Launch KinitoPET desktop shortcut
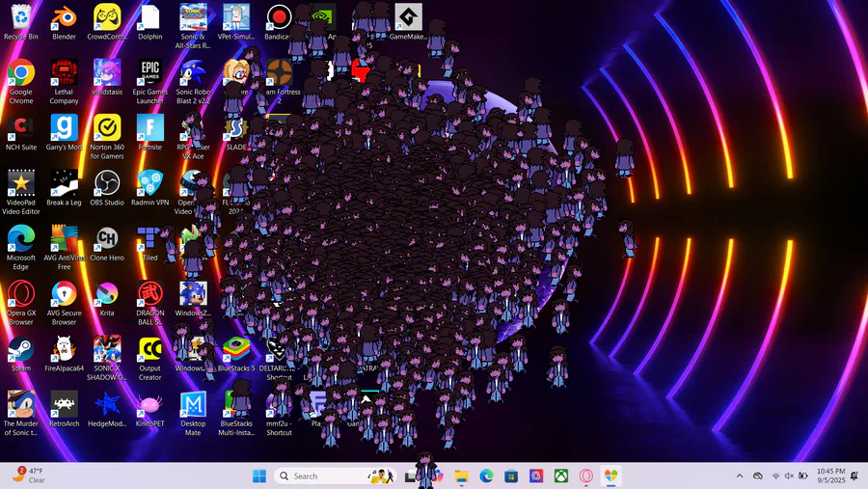The width and height of the screenshot is (868, 489). point(150,409)
